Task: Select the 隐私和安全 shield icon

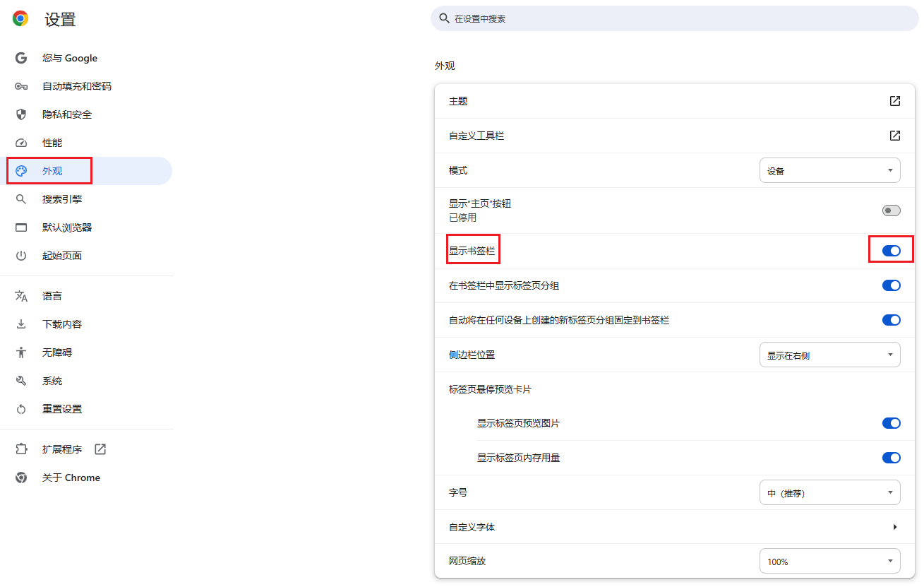Action: click(x=20, y=114)
